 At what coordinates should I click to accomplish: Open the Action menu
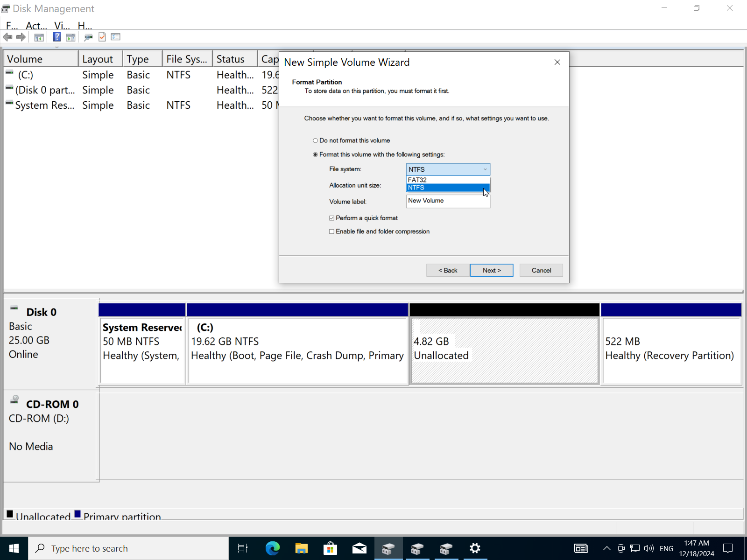[x=36, y=26]
